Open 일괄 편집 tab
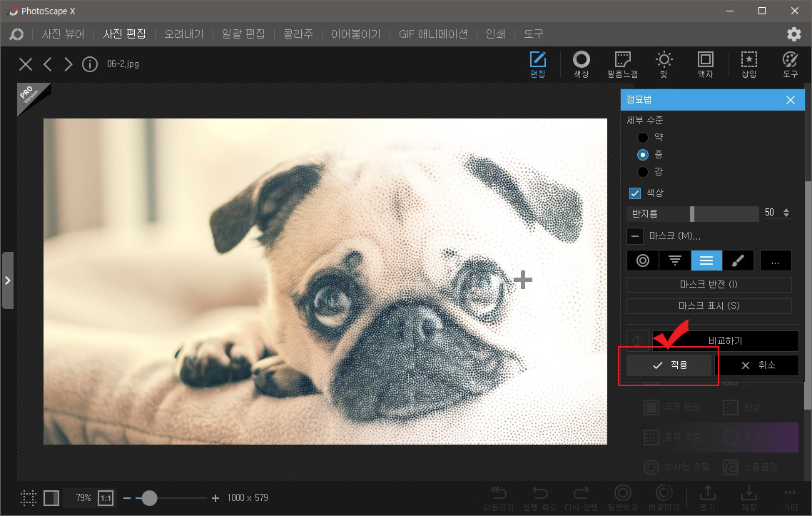This screenshot has width=812, height=516. (243, 34)
